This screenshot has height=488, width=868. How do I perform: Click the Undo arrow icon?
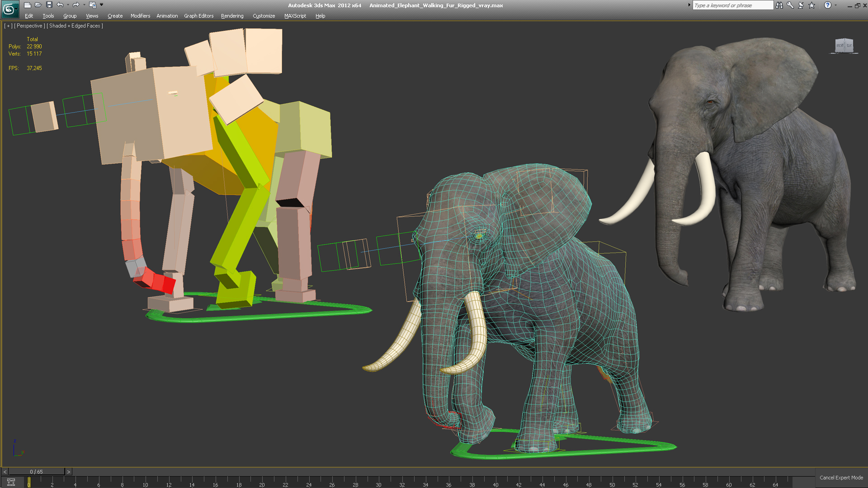point(60,5)
